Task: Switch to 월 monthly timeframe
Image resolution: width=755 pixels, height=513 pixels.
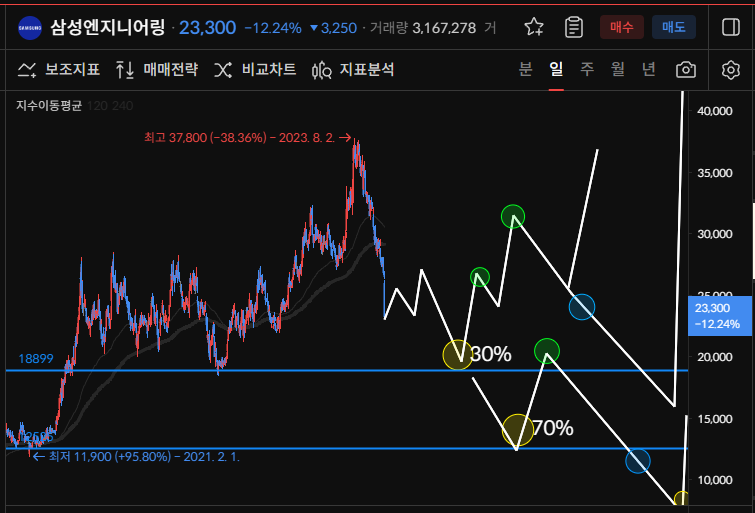Action: click(x=618, y=69)
